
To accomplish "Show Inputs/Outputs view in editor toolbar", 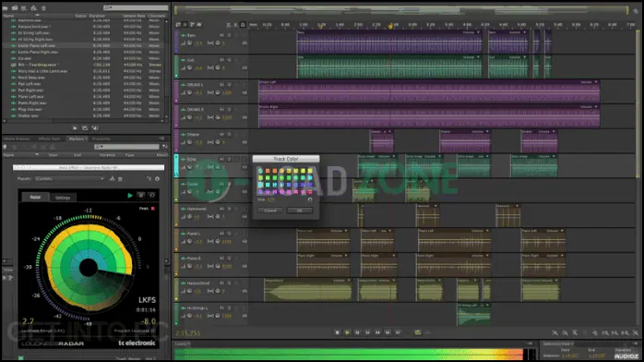I will tap(178, 25).
